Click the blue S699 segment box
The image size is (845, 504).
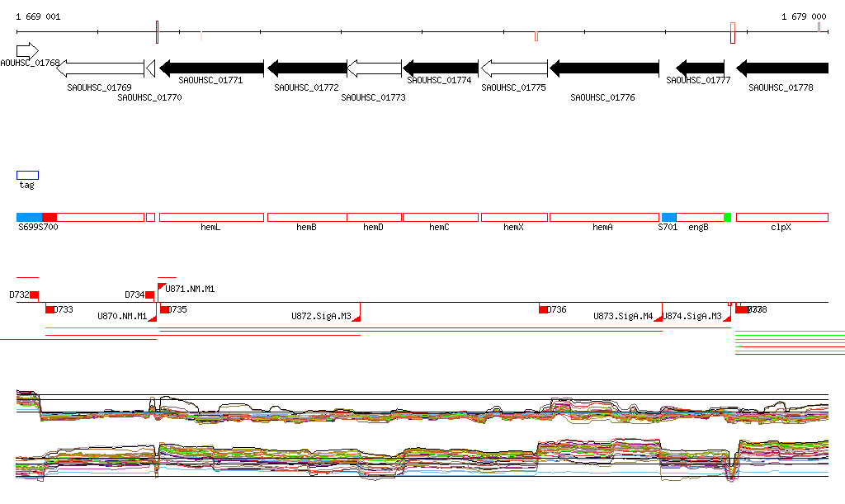point(29,218)
